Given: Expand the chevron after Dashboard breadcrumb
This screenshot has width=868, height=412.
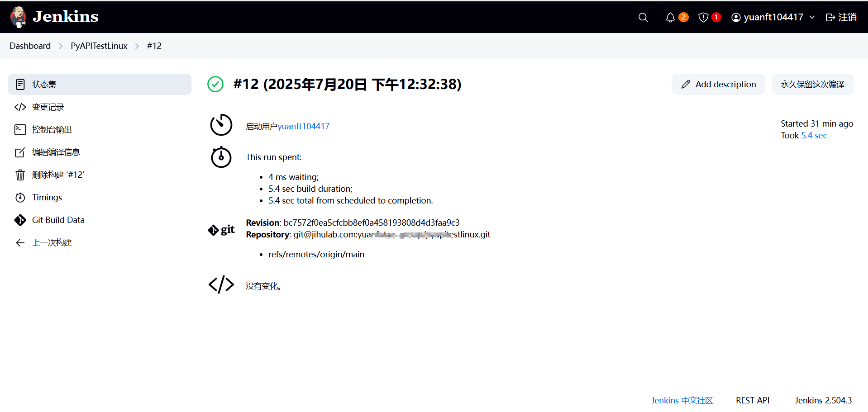Looking at the screenshot, I should pyautogui.click(x=61, y=46).
